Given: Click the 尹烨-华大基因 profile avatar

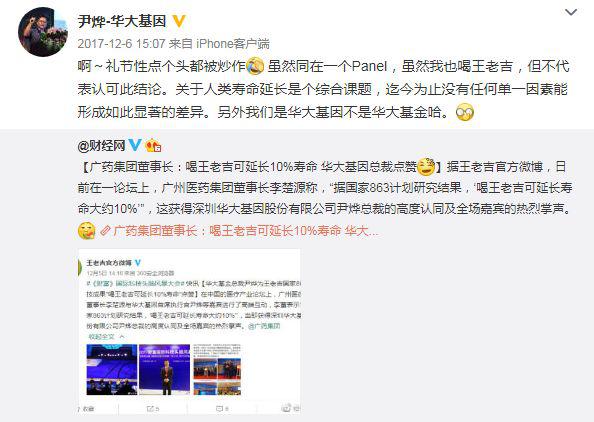Looking at the screenshot, I should 43,32.
